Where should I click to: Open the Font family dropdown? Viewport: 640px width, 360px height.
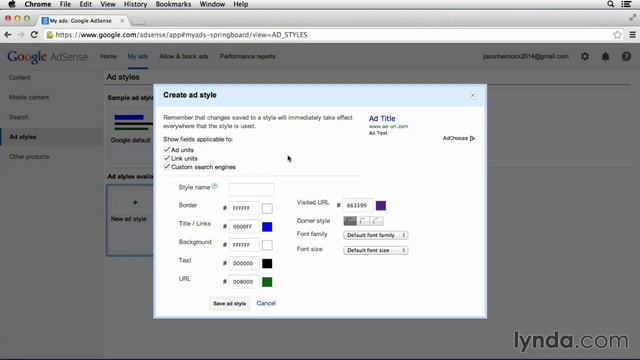click(376, 235)
